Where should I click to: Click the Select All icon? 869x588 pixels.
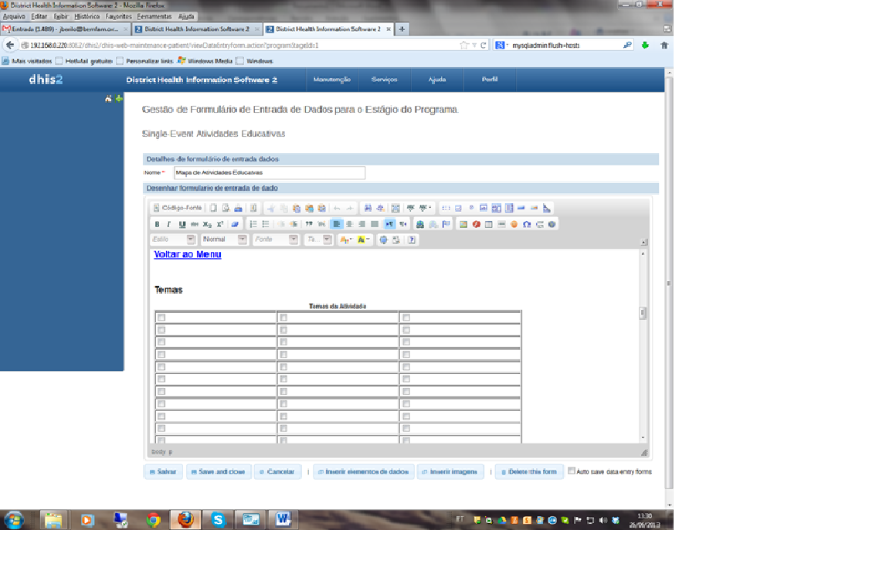395,209
